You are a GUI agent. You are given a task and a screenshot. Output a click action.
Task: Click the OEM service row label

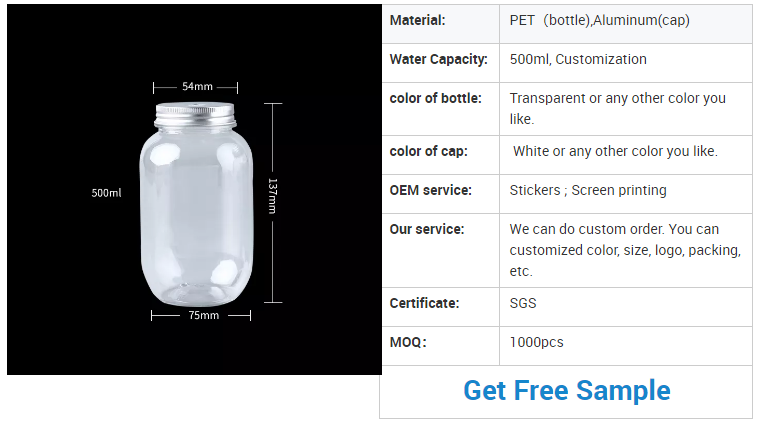[430, 190]
